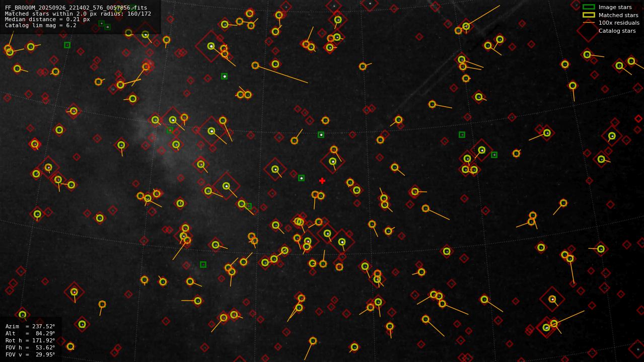The width and height of the screenshot is (644, 362).
Task: Click the yellow Matched stars legend square
Action: (589, 15)
